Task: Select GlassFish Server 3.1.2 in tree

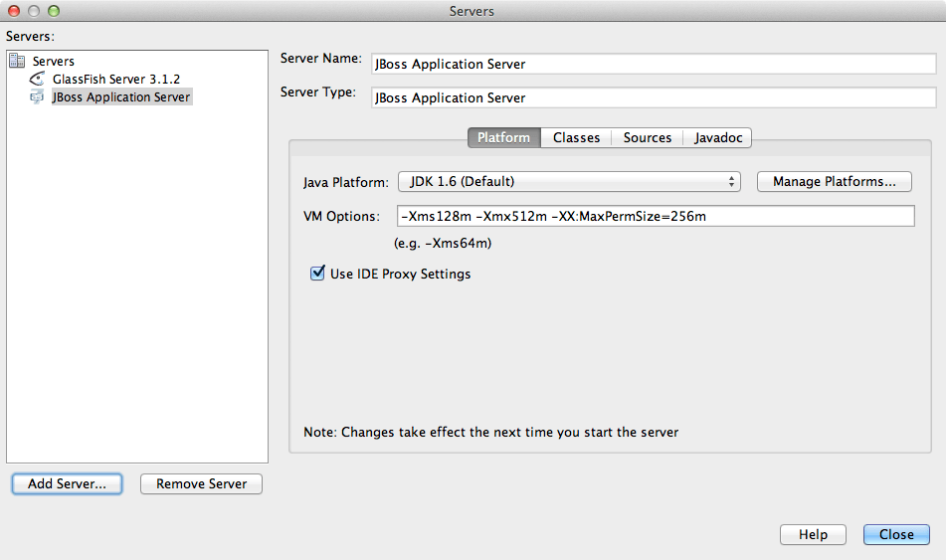Action: tap(115, 79)
